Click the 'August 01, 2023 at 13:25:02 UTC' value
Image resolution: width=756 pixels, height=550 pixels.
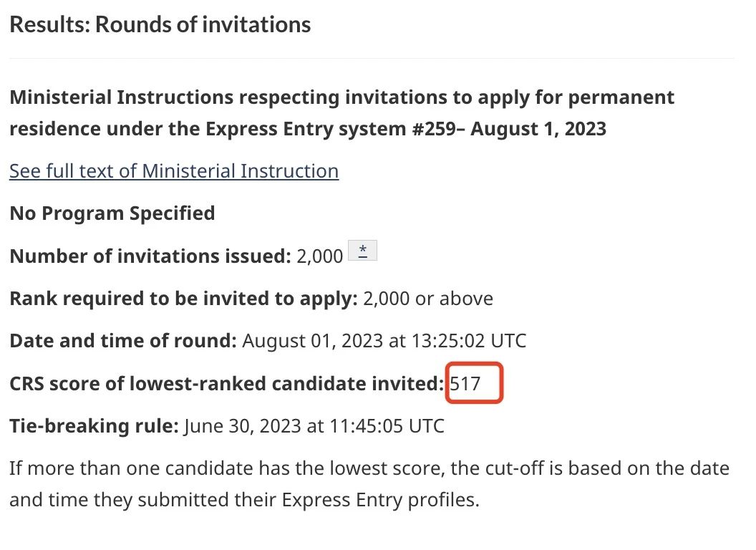[384, 341]
